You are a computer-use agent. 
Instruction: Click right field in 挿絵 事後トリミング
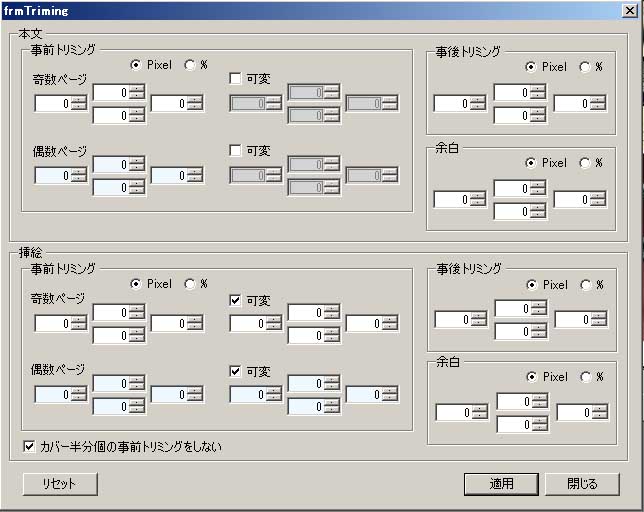tap(581, 319)
